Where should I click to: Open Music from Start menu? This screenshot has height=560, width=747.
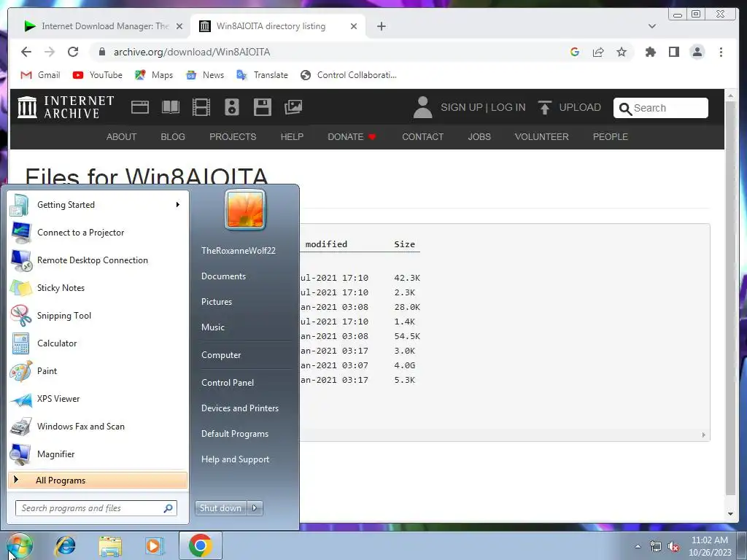pos(212,327)
